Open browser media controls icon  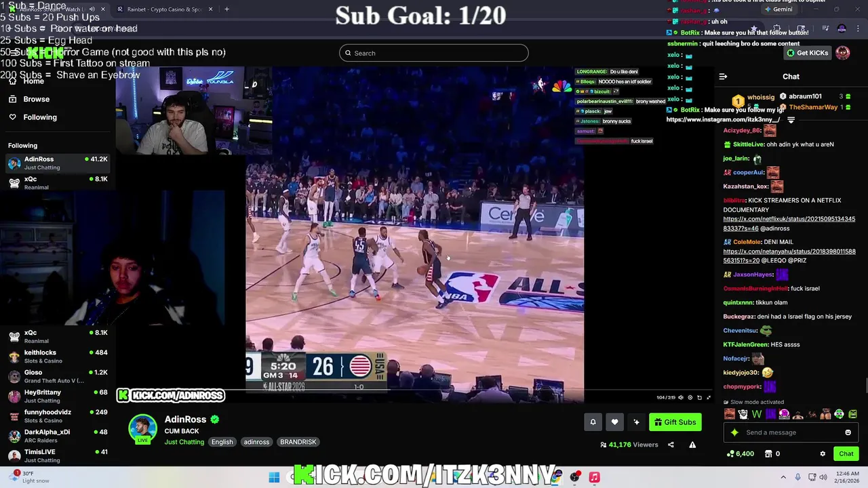tap(825, 28)
